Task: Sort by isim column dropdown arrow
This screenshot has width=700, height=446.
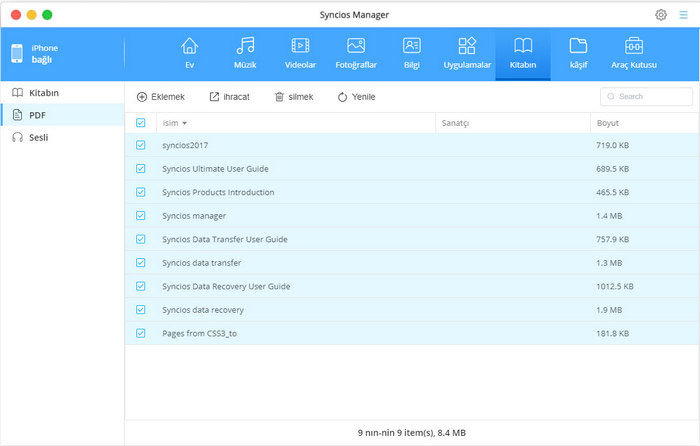Action: pyautogui.click(x=184, y=123)
